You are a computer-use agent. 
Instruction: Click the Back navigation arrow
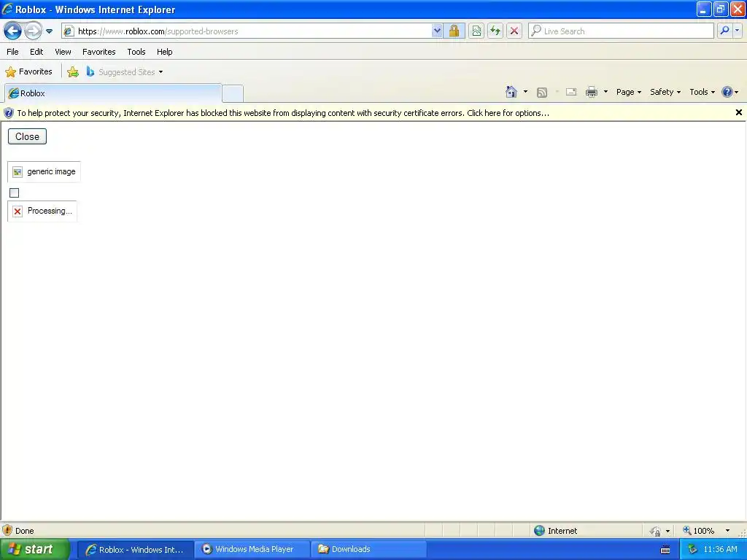[x=13, y=31]
